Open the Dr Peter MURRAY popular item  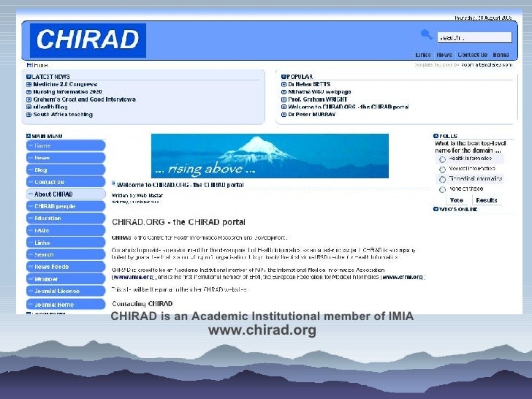(312, 114)
